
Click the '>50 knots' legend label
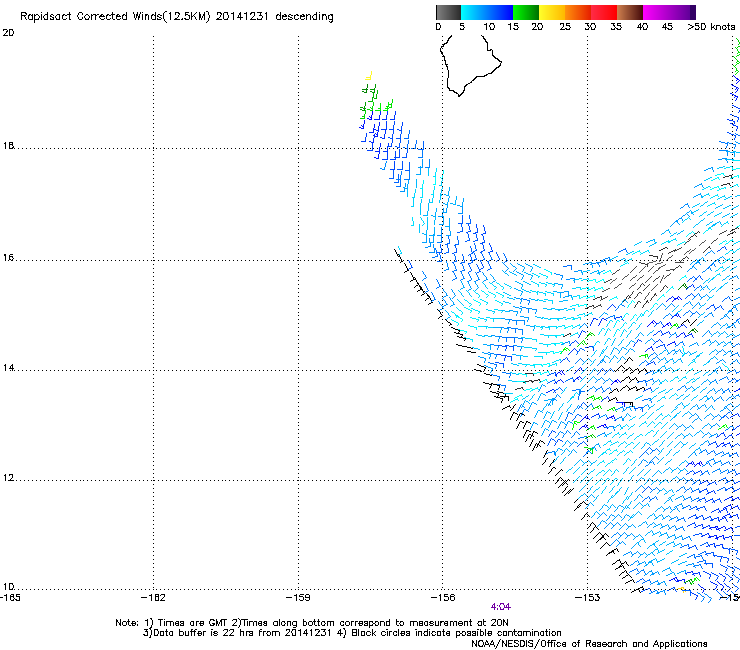(x=711, y=27)
